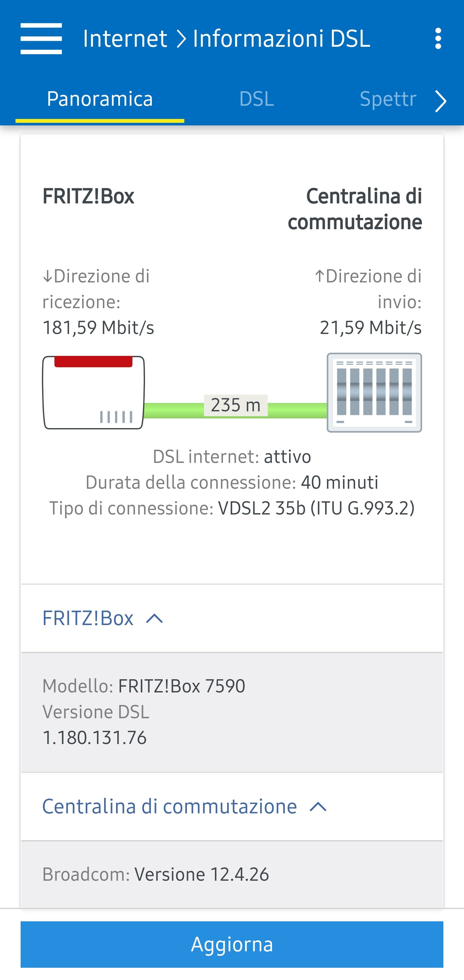The height and width of the screenshot is (980, 464).
Task: Tap the exchange cabinet illustration
Action: click(374, 392)
